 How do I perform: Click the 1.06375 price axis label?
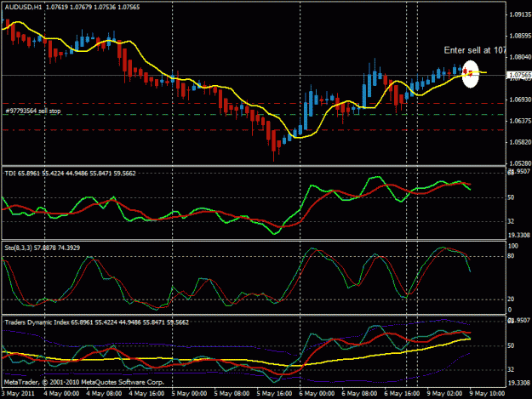[x=519, y=121]
